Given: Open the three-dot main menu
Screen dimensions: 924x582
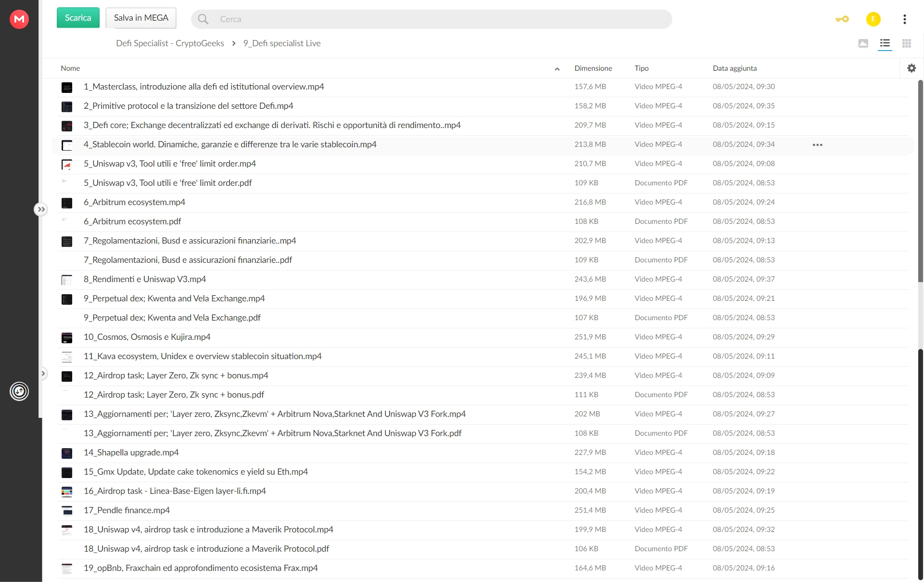Looking at the screenshot, I should [905, 19].
